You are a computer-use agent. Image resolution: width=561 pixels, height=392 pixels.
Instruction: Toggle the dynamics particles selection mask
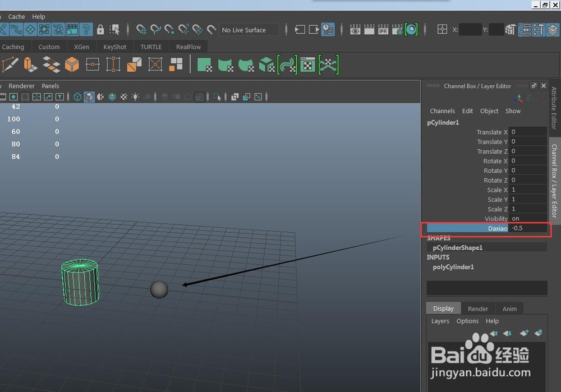pyautogui.click(x=58, y=30)
